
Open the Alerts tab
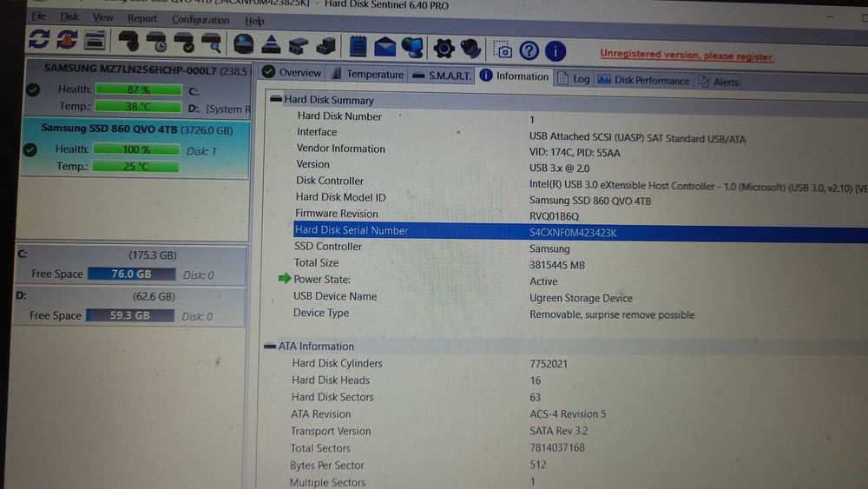pyautogui.click(x=719, y=82)
